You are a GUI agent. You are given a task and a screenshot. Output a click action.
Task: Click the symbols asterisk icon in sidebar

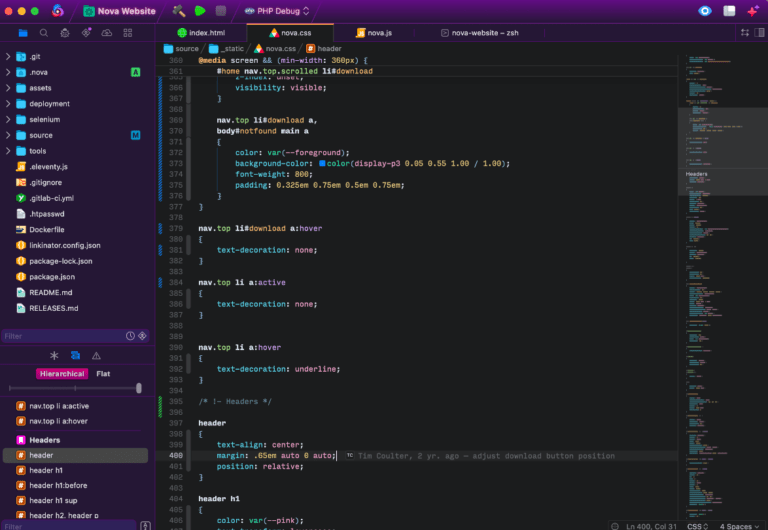[53, 355]
